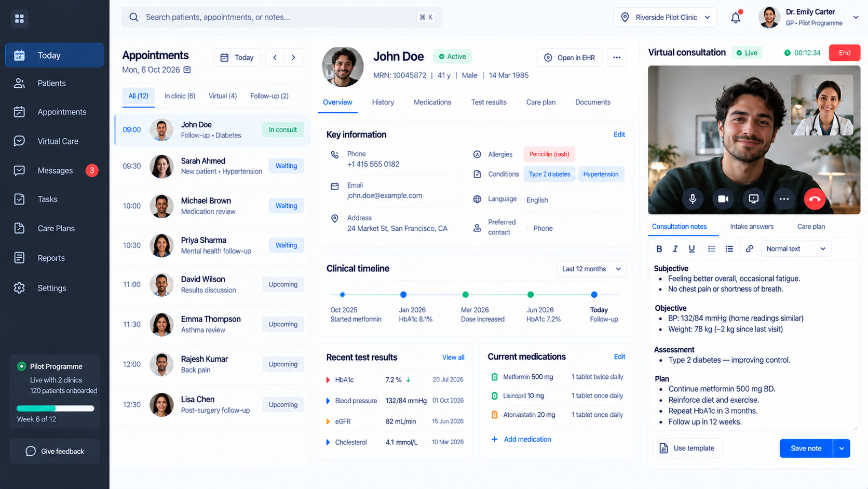The image size is (868, 489).
Task: Open the app grid menu icon
Action: (x=19, y=19)
